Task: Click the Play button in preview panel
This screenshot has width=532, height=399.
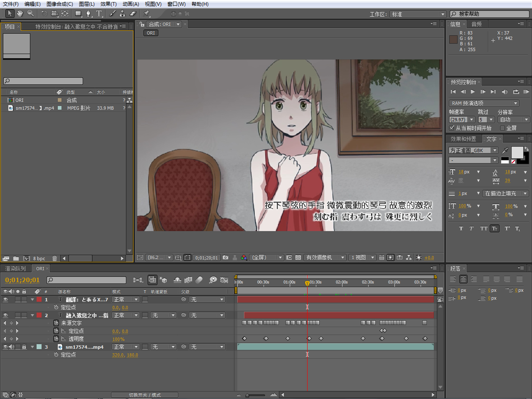Action: [x=473, y=92]
